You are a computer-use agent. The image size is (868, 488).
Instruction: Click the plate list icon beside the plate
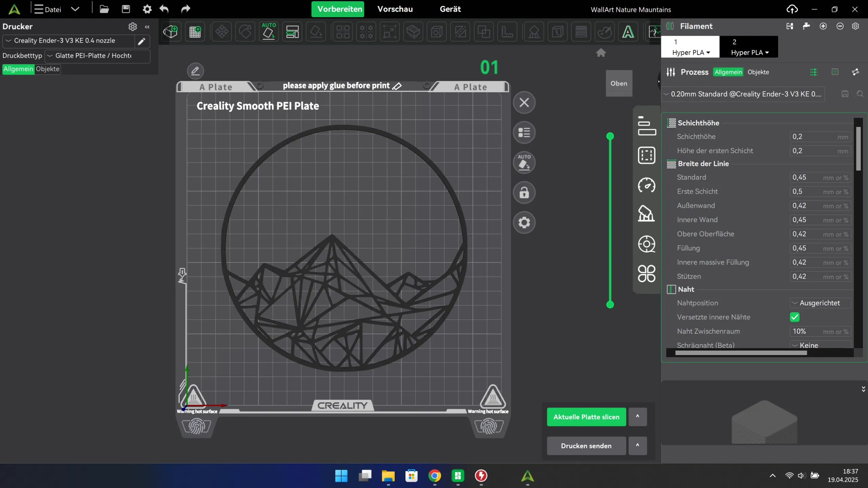pyautogui.click(x=524, y=132)
